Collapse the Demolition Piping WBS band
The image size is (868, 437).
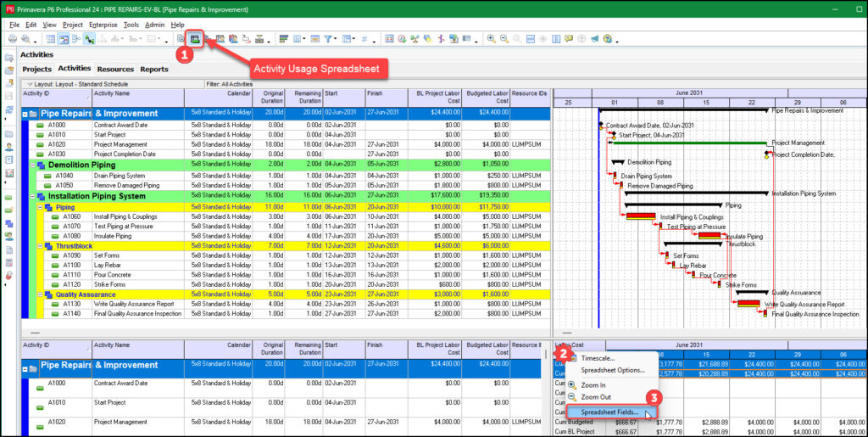(x=33, y=165)
